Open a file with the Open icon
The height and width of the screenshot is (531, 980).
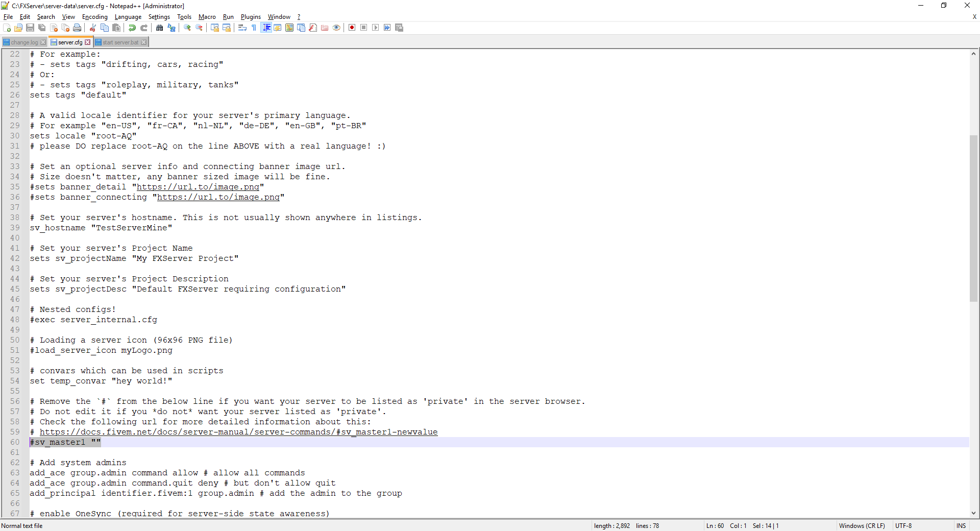18,28
